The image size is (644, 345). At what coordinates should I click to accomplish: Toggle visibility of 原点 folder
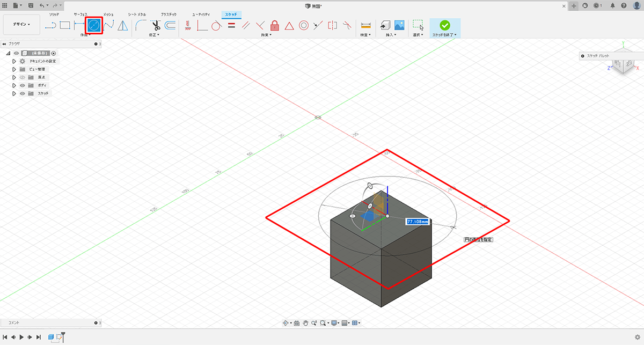pyautogui.click(x=23, y=77)
